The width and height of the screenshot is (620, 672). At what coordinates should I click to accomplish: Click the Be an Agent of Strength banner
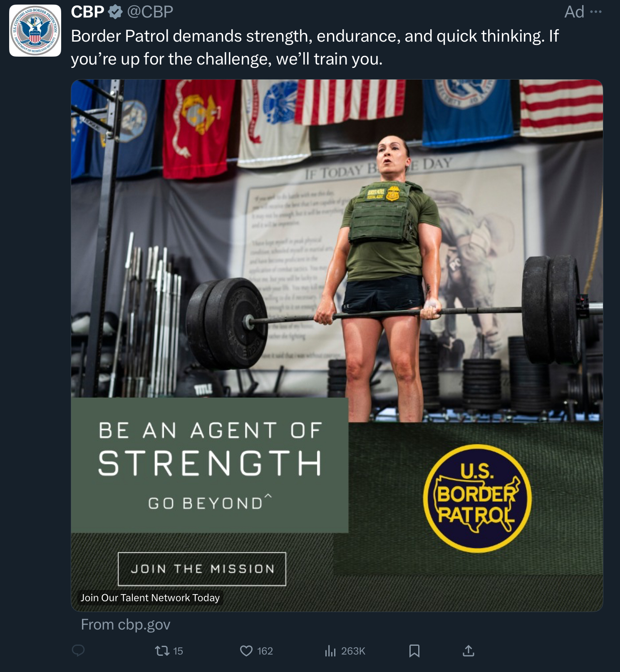coord(210,465)
